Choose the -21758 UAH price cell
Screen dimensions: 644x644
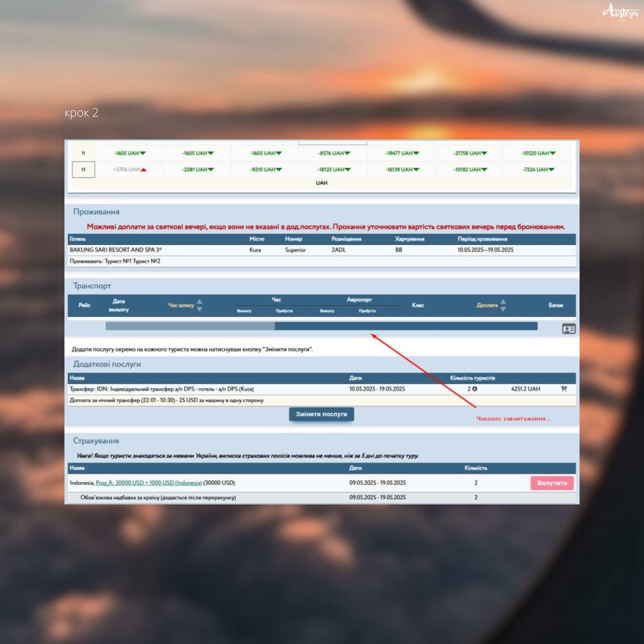[470, 153]
